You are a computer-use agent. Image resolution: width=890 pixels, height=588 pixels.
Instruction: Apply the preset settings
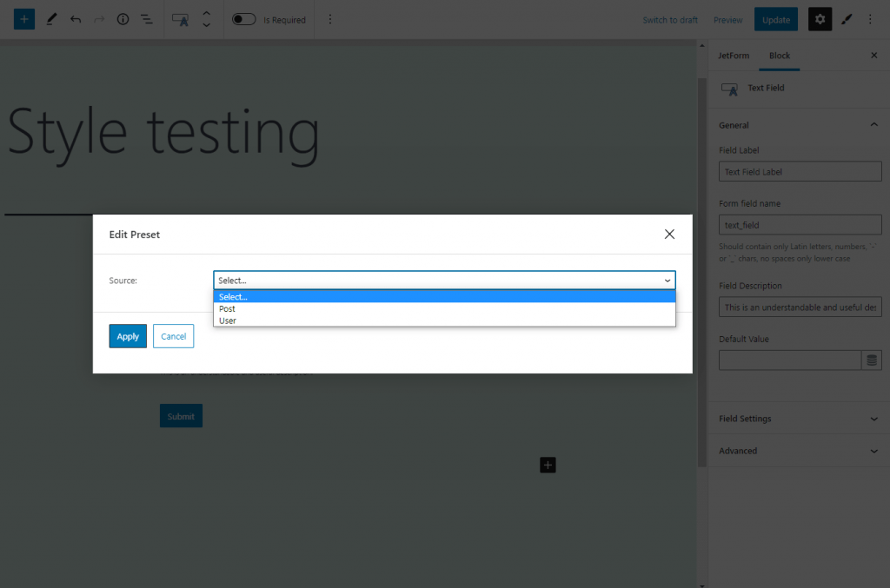128,336
